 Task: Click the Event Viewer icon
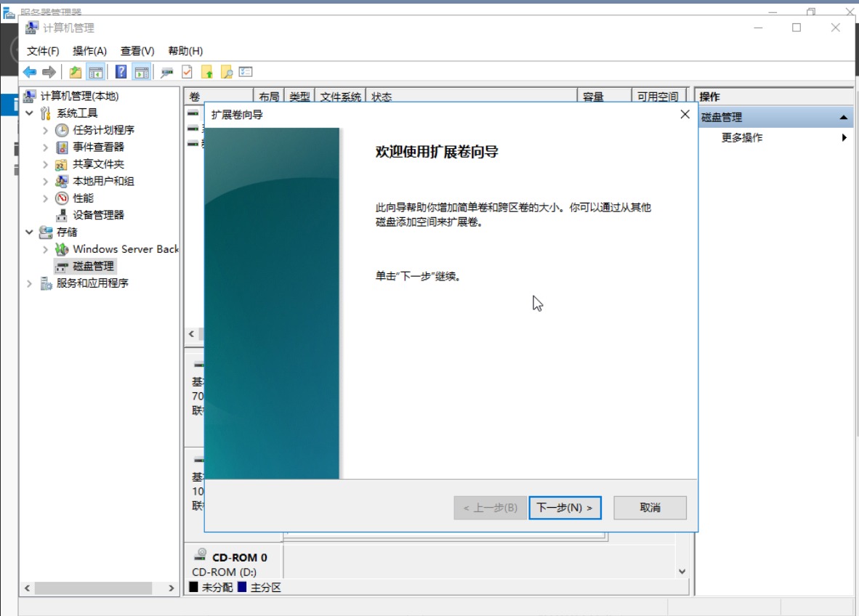click(x=62, y=147)
